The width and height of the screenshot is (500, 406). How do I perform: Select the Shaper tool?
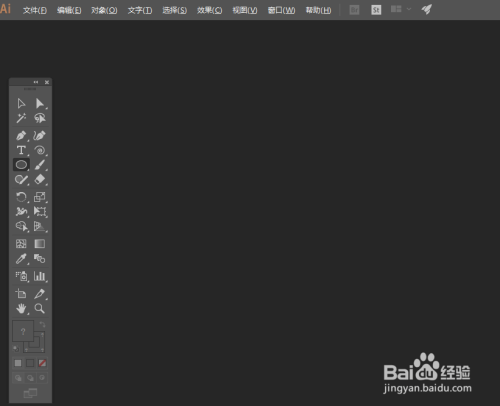click(21, 179)
